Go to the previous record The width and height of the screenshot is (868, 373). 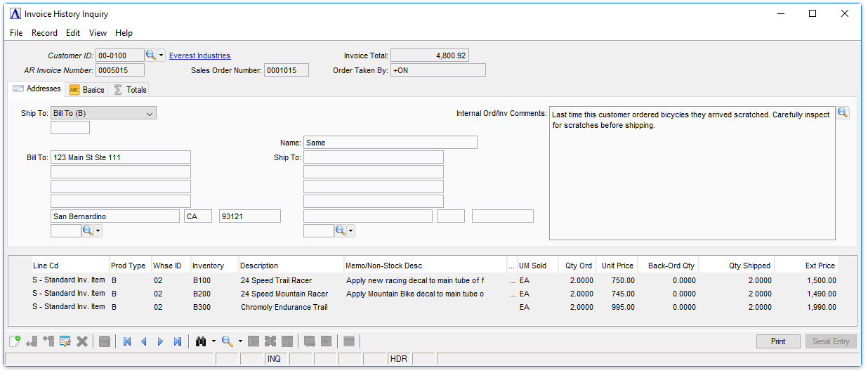[144, 341]
